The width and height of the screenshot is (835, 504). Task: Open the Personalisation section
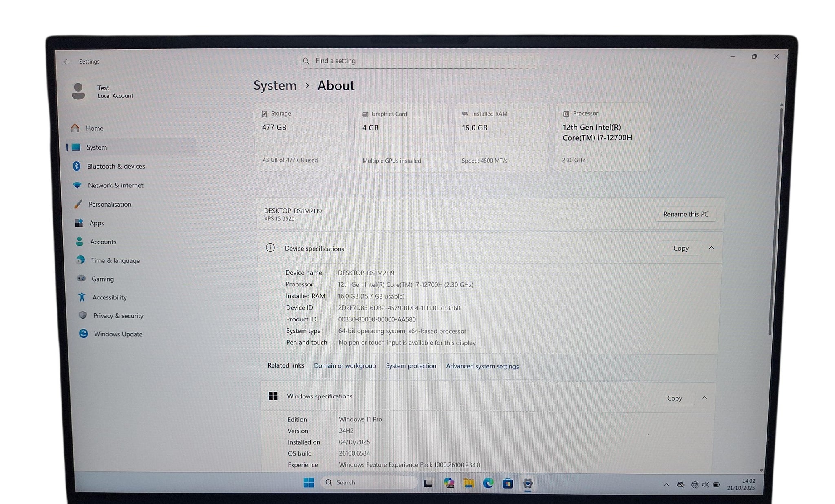coord(110,204)
